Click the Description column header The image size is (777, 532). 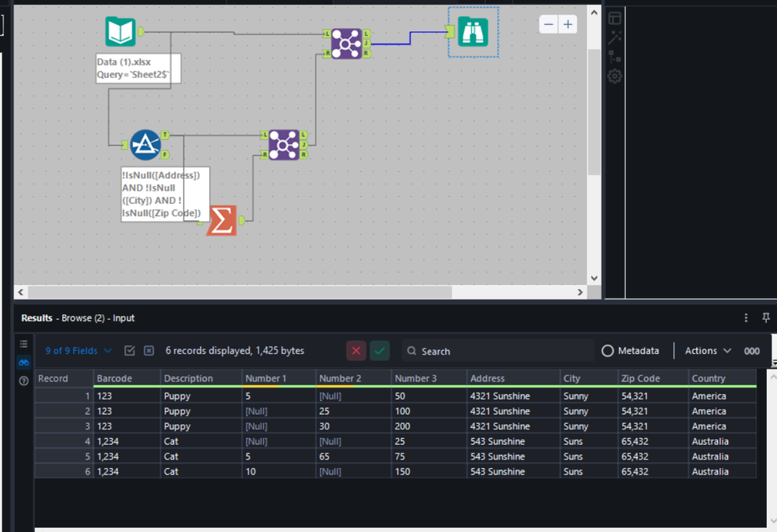[x=201, y=379]
